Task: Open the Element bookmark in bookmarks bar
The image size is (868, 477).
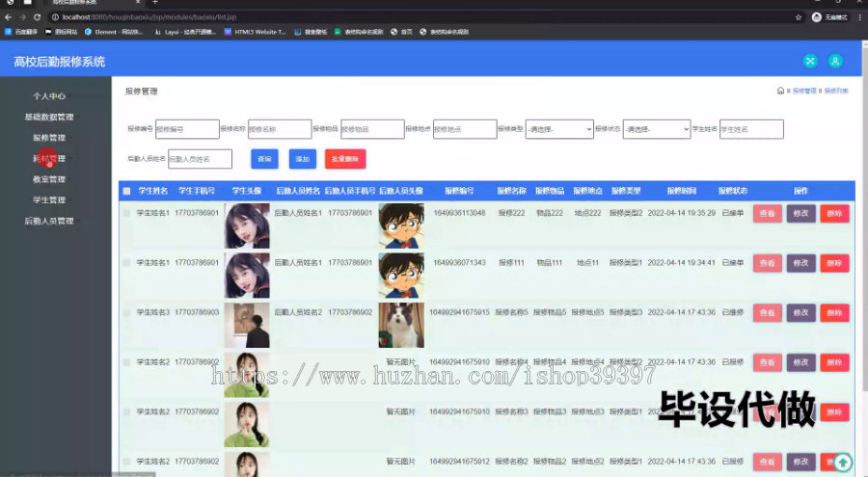Action: click(x=114, y=32)
